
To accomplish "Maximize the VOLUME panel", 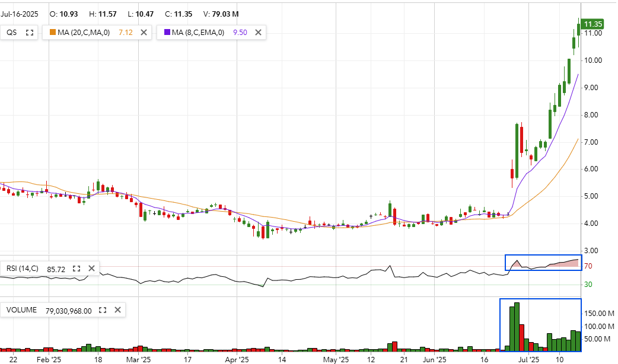I will tap(103, 311).
